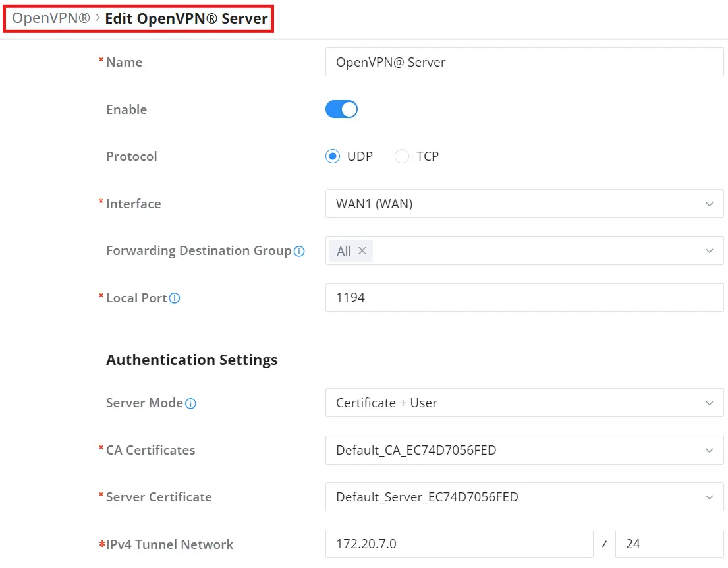Remove the All tag from forwarding group

[x=362, y=251]
